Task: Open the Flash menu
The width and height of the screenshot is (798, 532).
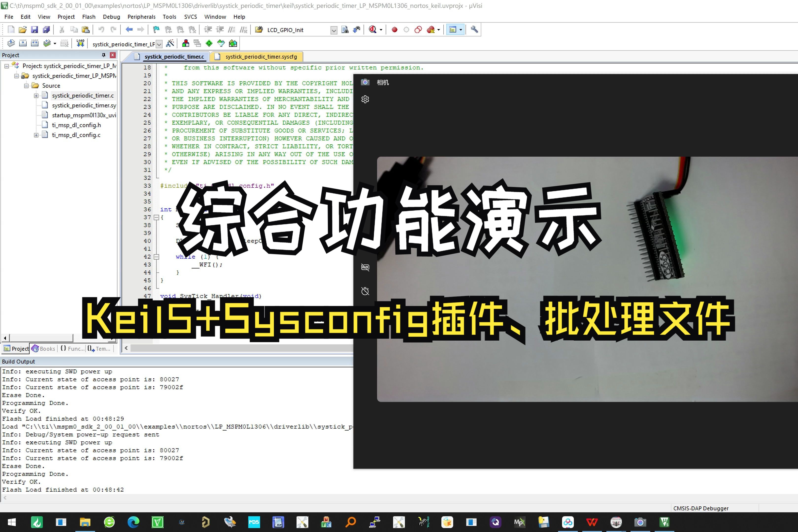Action: click(x=89, y=17)
